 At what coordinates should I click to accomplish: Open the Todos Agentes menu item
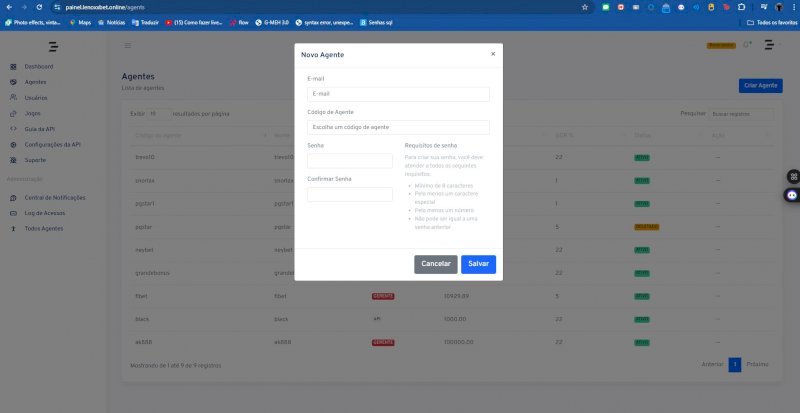44,229
